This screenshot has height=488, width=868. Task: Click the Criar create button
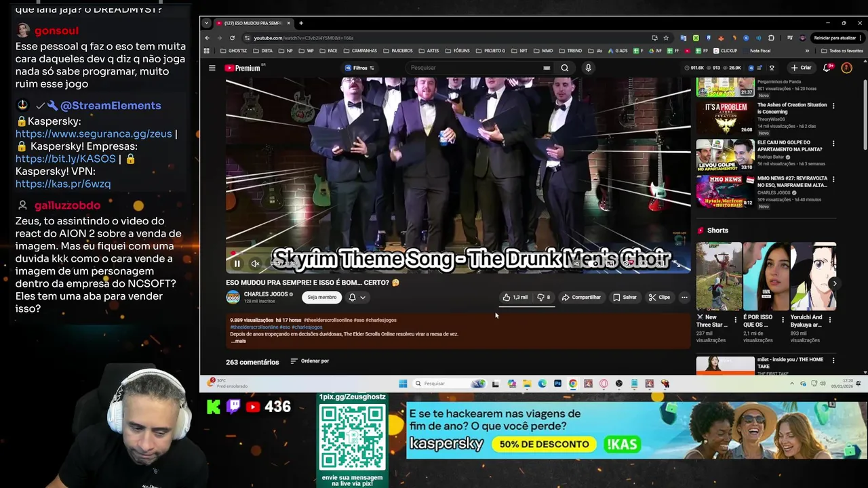coord(802,68)
